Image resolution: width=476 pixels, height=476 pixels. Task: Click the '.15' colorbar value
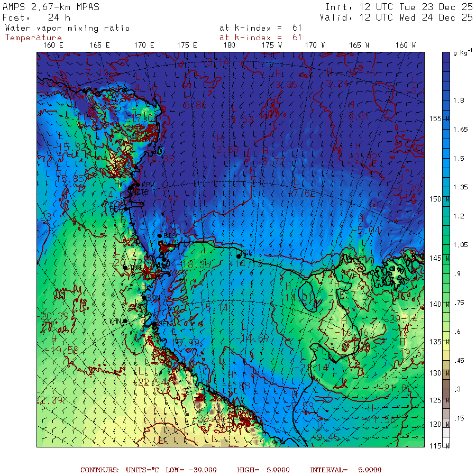[x=459, y=418]
